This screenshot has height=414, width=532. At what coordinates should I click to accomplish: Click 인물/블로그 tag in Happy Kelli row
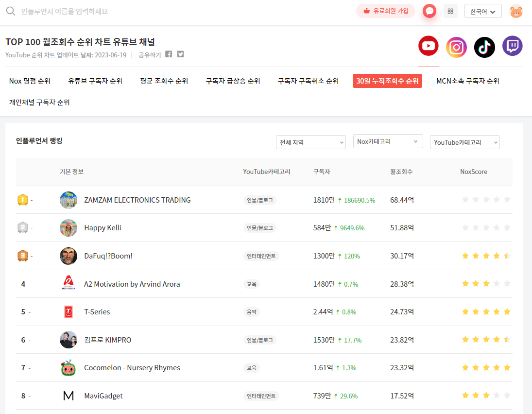tap(260, 228)
